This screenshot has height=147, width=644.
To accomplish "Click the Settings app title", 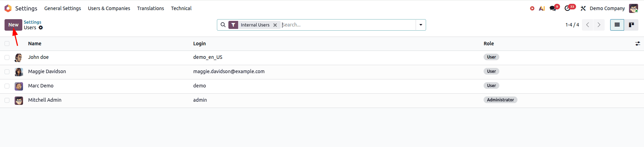I will point(26,8).
